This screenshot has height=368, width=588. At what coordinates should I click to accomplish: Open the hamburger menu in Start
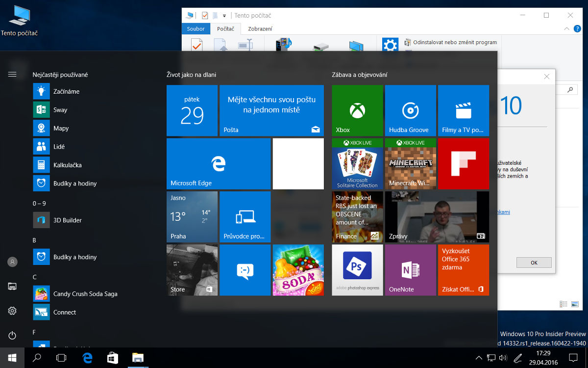point(12,75)
